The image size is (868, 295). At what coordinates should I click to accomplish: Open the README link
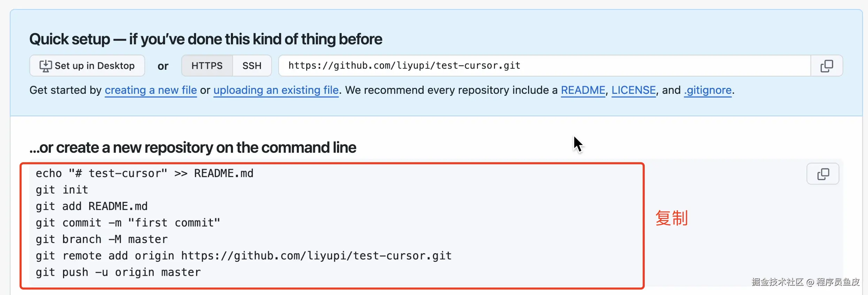coord(583,90)
